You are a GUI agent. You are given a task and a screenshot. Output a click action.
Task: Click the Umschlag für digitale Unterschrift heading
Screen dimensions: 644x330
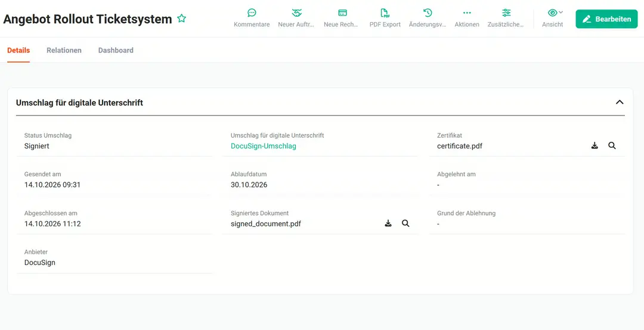click(80, 103)
